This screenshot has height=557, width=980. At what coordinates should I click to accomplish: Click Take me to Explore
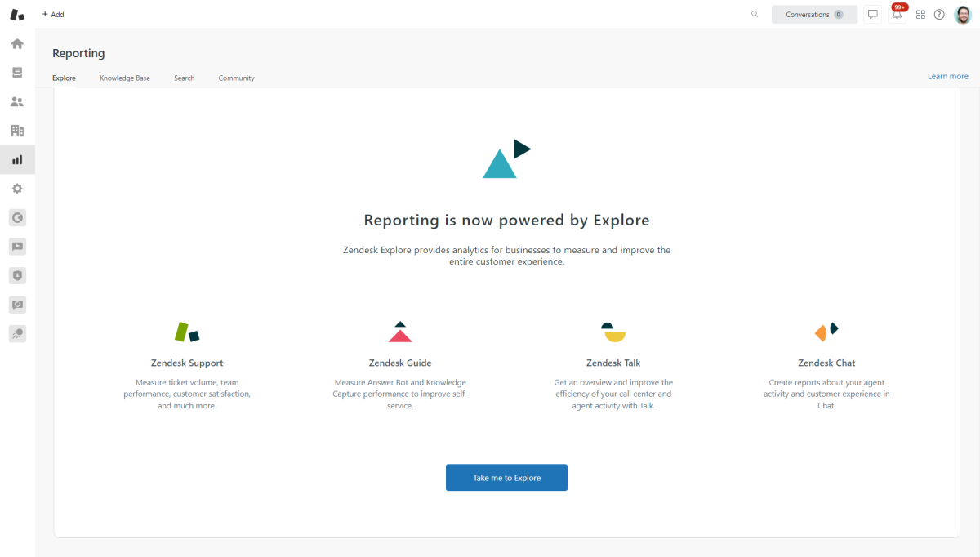point(506,478)
